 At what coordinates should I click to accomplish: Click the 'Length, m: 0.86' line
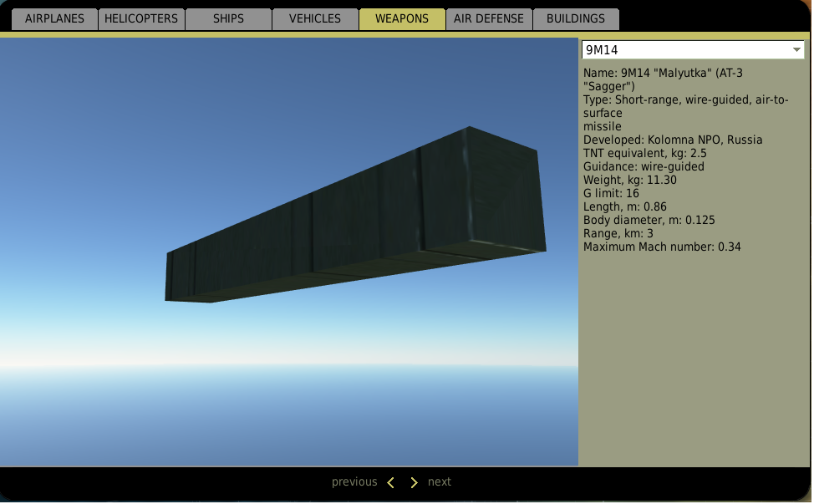tap(625, 207)
